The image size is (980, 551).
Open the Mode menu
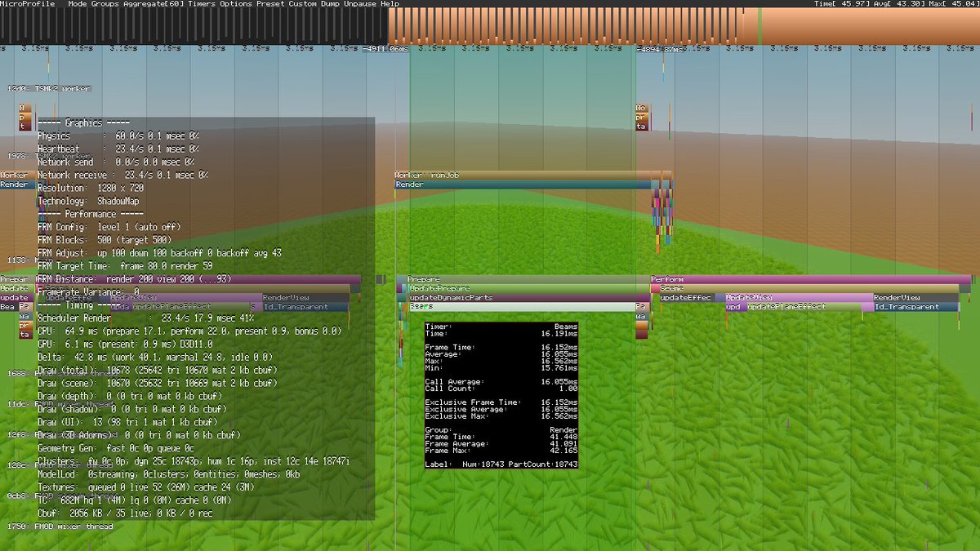tap(77, 4)
